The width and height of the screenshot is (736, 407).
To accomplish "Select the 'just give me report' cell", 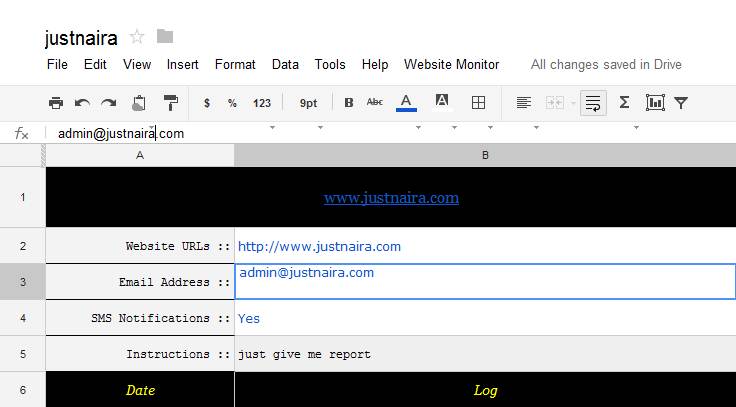I will (485, 354).
